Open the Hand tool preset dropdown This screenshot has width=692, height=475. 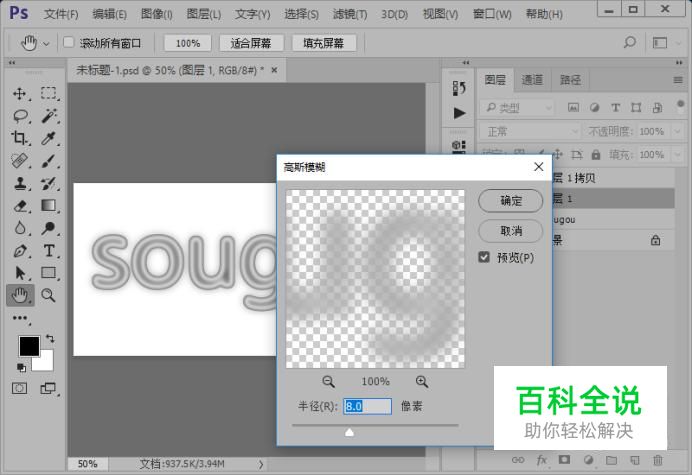click(46, 43)
